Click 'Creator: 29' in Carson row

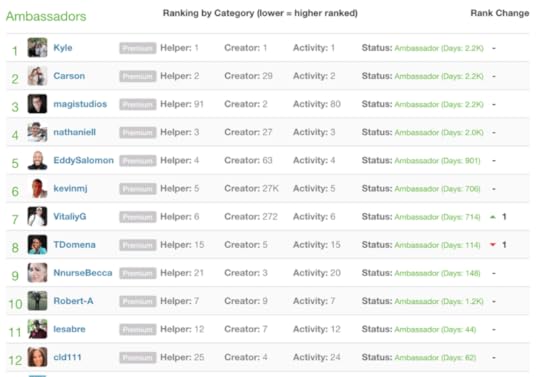click(248, 76)
